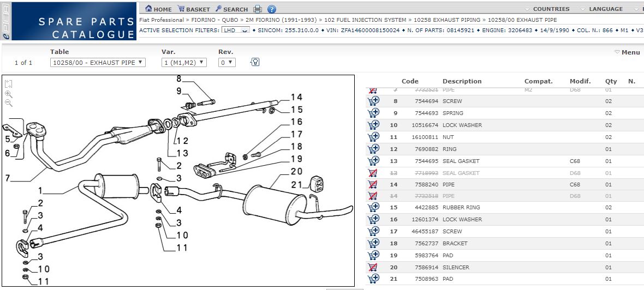The width and height of the screenshot is (644, 290).
Task: Zoom out of the diagram
Action: pyautogui.click(x=9, y=103)
